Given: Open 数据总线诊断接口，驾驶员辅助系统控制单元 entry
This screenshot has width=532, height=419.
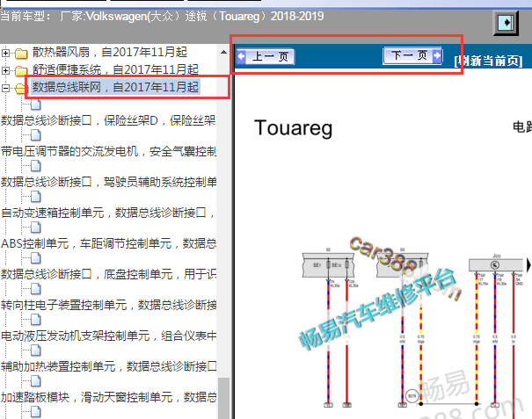Looking at the screenshot, I should point(108,182).
